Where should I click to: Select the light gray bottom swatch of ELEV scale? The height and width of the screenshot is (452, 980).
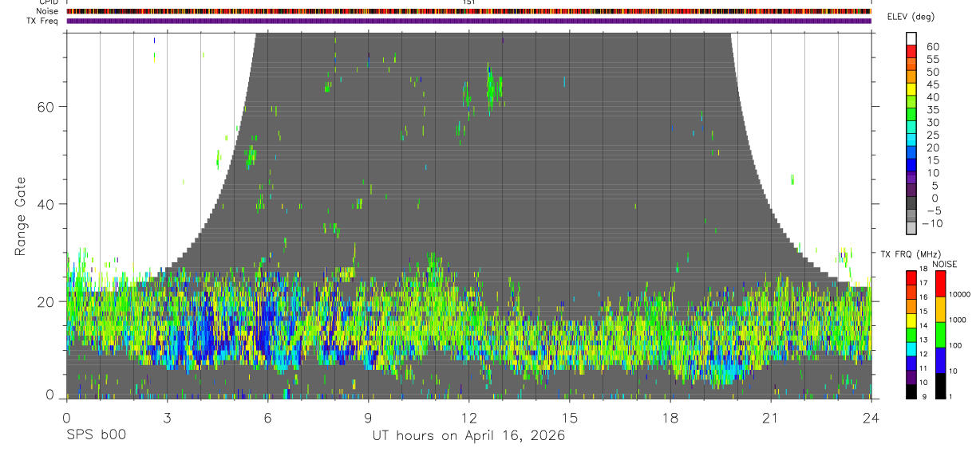[911, 228]
